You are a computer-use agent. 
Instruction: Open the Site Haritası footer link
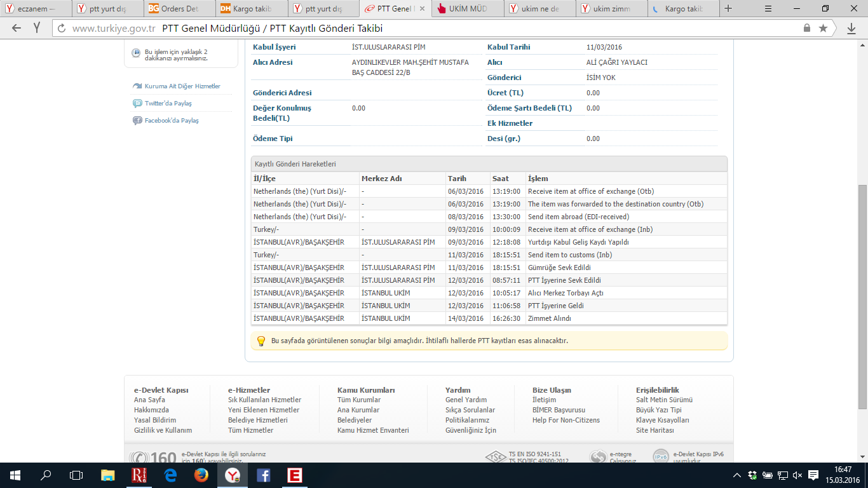[654, 431]
